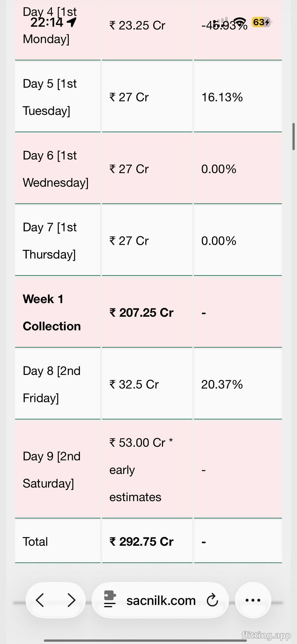This screenshot has height=644, width=297.
Task: Click the page scrollbar on the right edge
Action: tap(293, 137)
